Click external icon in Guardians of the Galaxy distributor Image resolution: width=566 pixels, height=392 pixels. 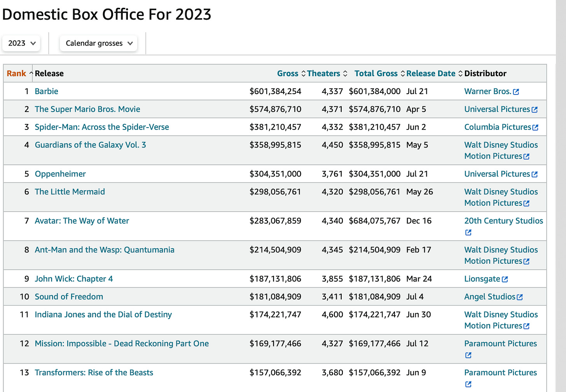point(526,156)
